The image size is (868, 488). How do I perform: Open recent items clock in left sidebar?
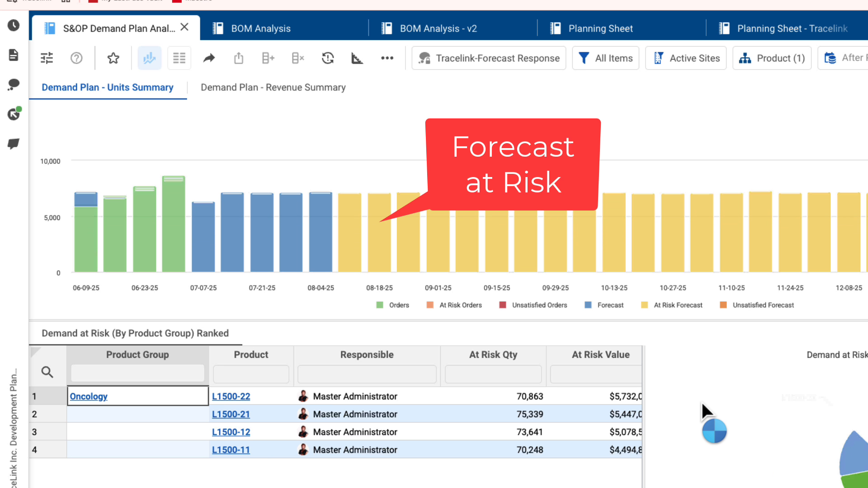[14, 25]
